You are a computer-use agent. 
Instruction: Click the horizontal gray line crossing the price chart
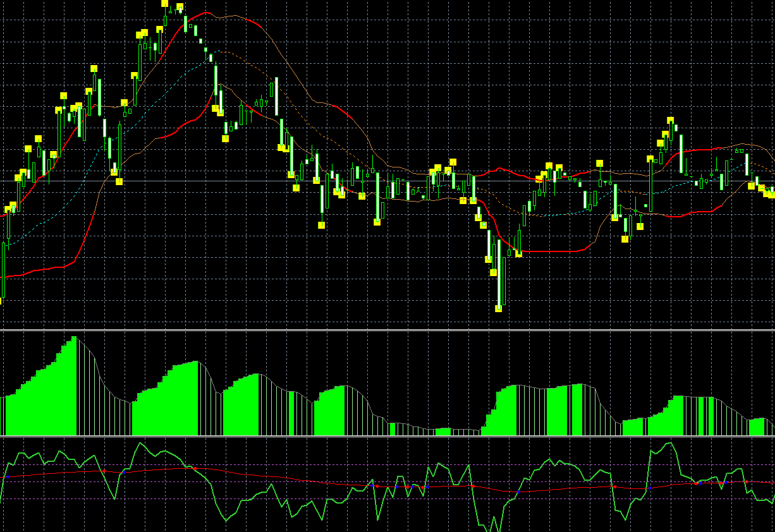pyautogui.click(x=387, y=181)
